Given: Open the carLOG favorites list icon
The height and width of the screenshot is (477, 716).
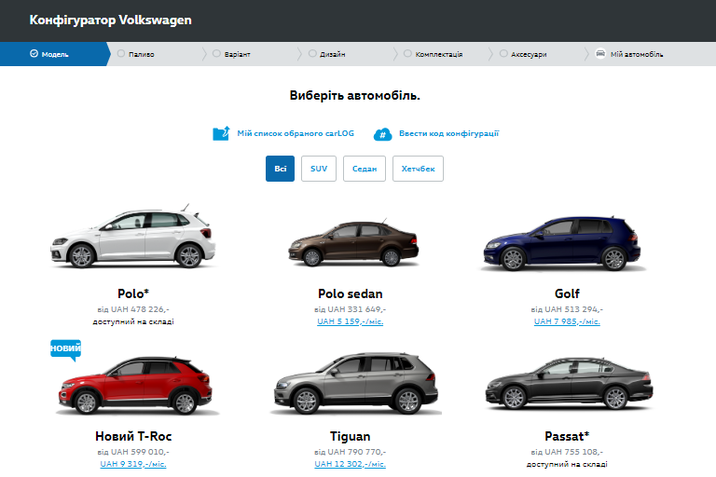Looking at the screenshot, I should point(221,133).
